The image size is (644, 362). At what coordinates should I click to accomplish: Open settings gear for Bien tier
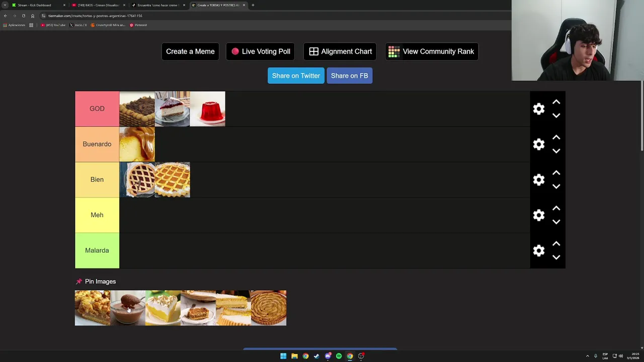(539, 179)
